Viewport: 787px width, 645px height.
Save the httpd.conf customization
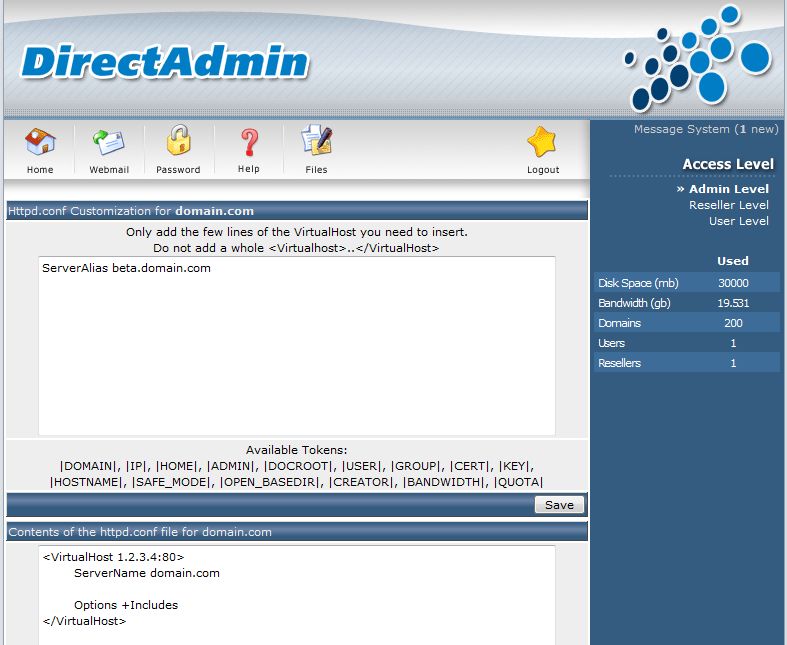pos(559,505)
